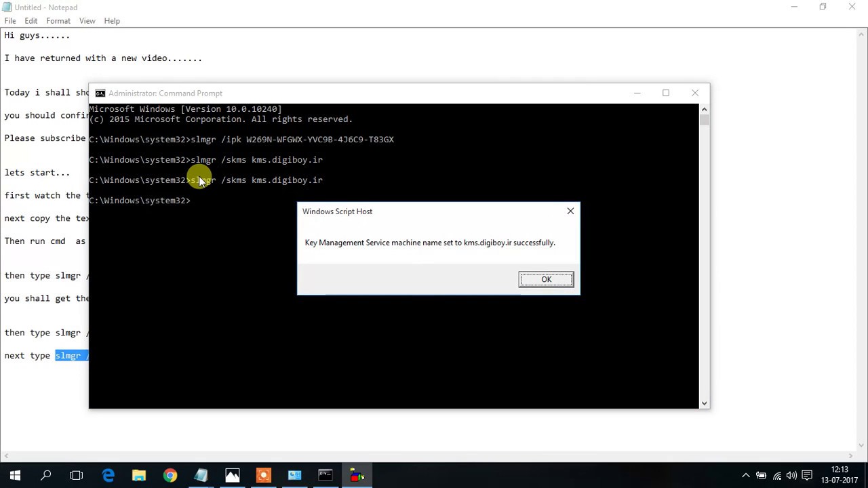Show hidden system tray icons
This screenshot has height=488, width=868.
click(x=746, y=476)
